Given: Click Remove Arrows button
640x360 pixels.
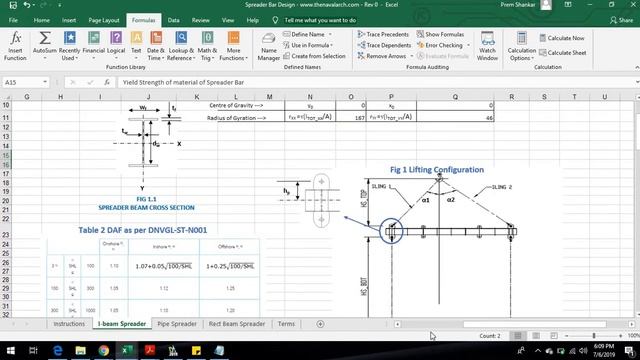Looking at the screenshot, I should pyautogui.click(x=382, y=56).
